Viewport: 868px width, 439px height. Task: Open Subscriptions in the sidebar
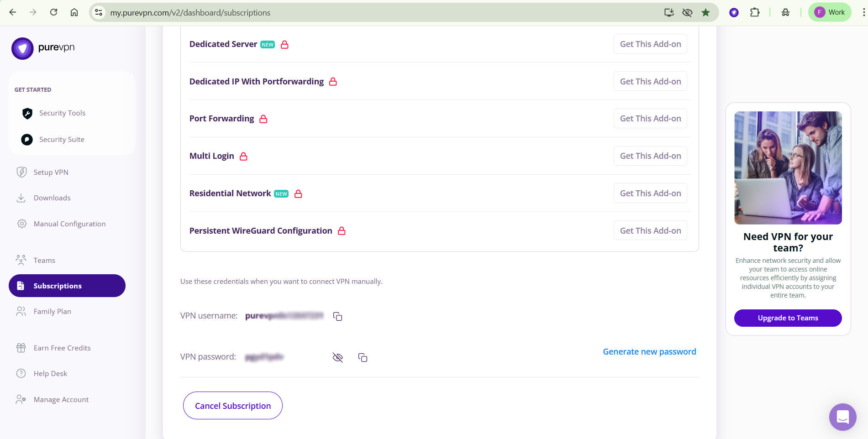(x=67, y=286)
